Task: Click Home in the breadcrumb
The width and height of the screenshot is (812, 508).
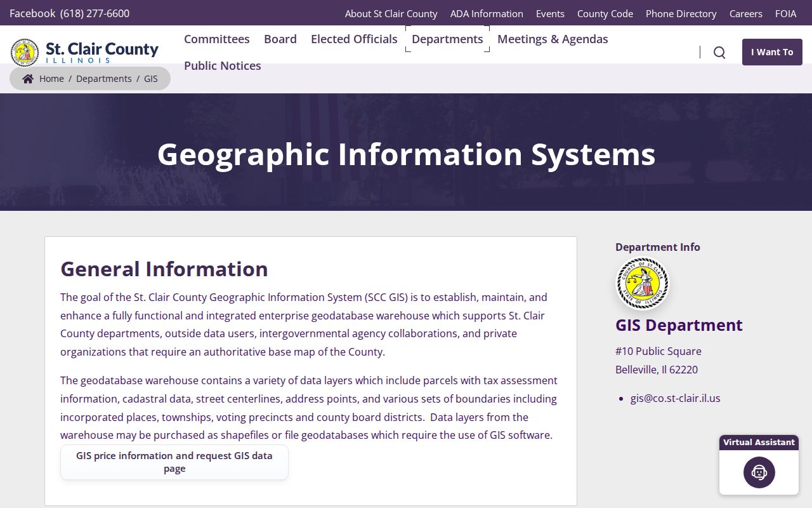Action: [x=51, y=79]
